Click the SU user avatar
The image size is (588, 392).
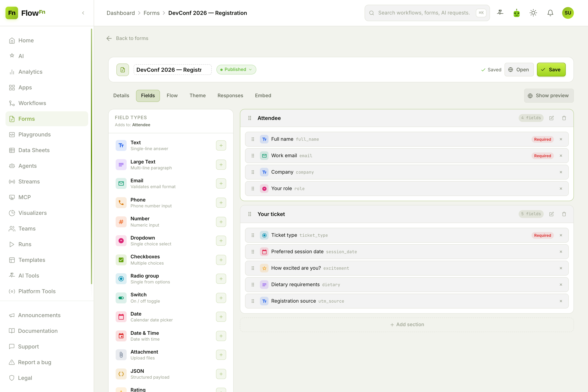(568, 13)
